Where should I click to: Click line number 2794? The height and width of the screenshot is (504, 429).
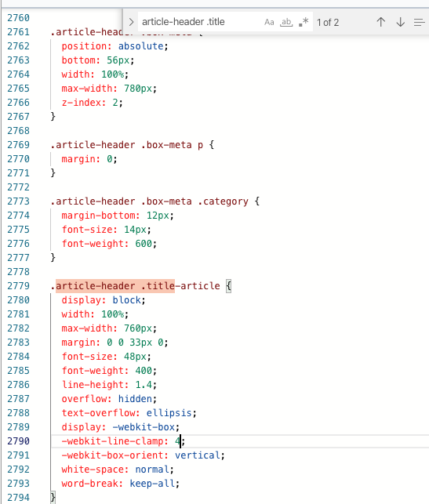(x=18, y=498)
